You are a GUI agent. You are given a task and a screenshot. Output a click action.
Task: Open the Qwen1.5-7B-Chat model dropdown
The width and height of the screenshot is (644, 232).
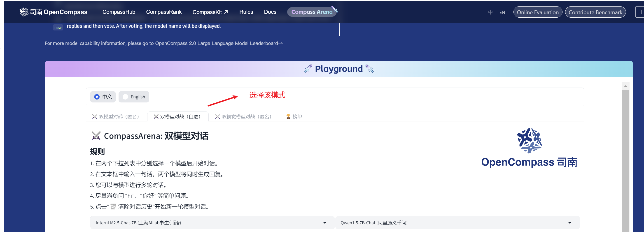coord(457,223)
